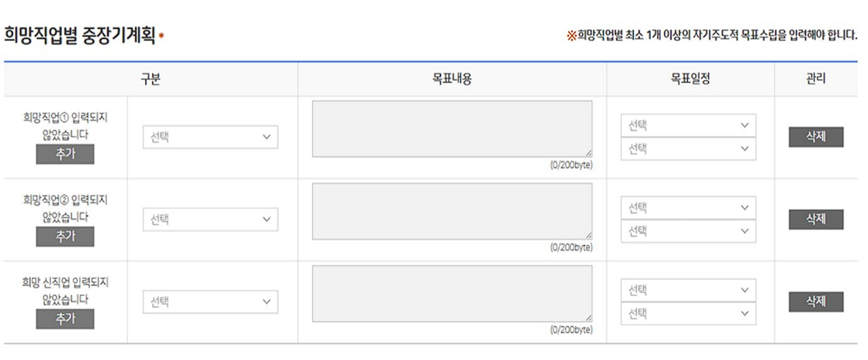Screen dimensions: 868x360
Task: Focus 목표내용 text area for 희망직업②
Action: 452,211
